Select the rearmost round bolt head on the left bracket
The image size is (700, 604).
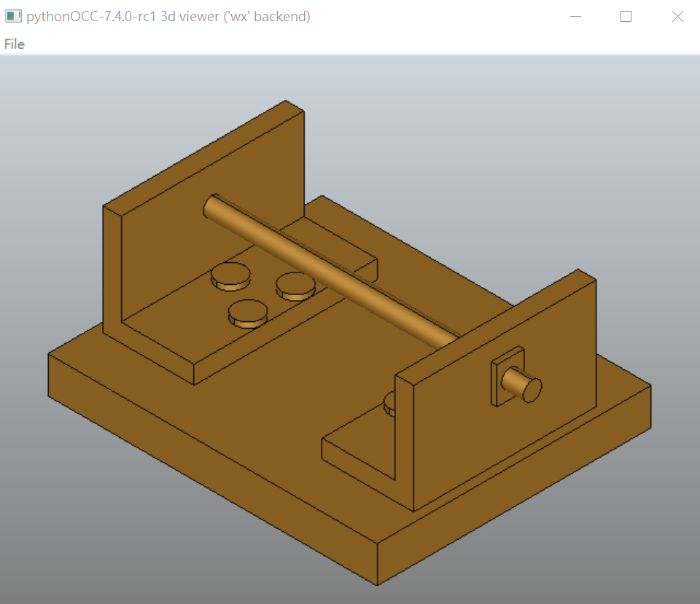pos(230,277)
